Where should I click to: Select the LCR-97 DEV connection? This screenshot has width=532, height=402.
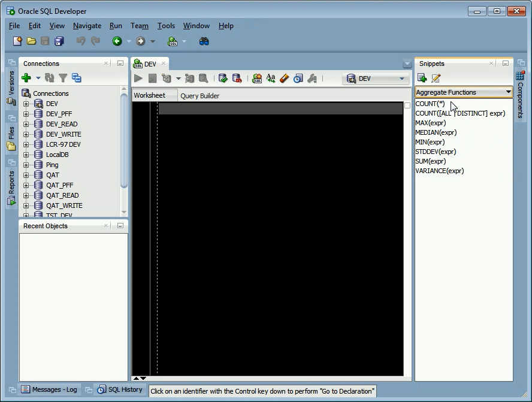point(64,144)
